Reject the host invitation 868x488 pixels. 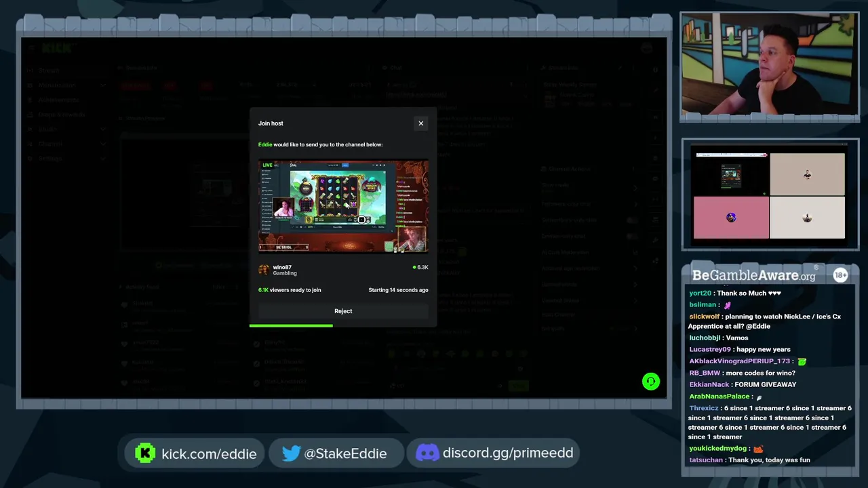point(343,311)
